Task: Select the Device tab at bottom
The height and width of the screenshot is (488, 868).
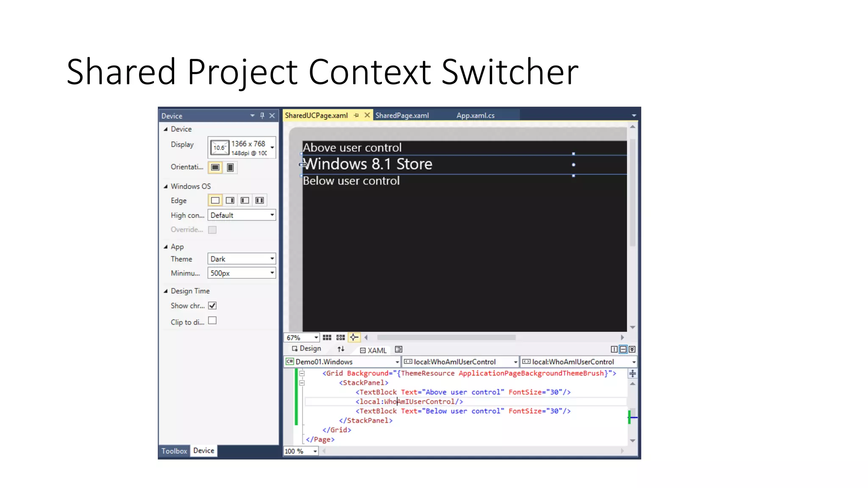Action: coord(204,451)
